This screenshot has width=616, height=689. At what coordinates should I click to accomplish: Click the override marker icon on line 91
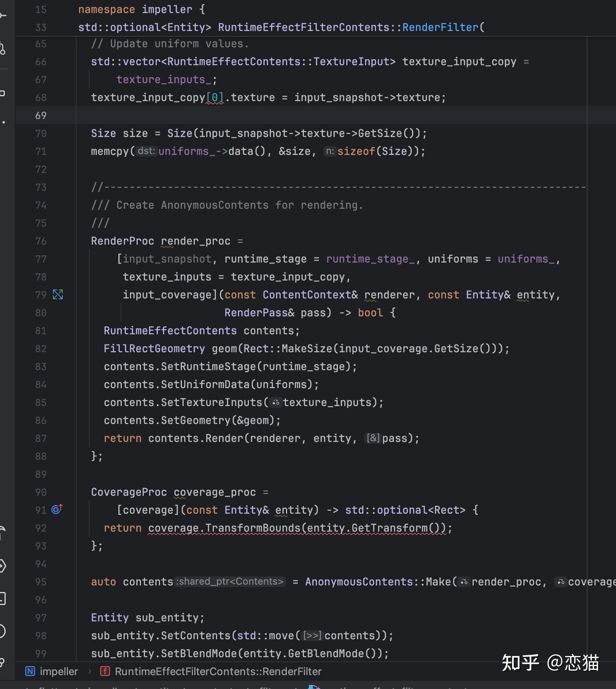[57, 509]
